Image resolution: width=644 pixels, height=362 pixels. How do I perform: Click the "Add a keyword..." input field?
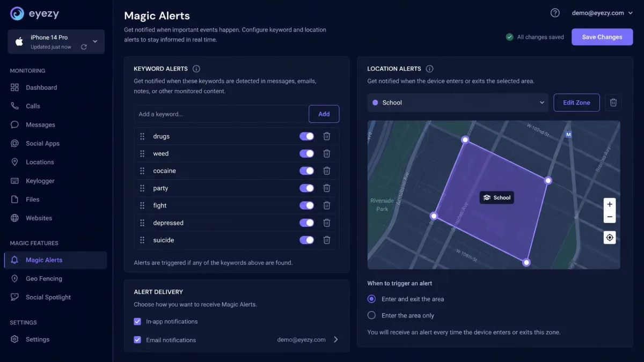pyautogui.click(x=221, y=114)
